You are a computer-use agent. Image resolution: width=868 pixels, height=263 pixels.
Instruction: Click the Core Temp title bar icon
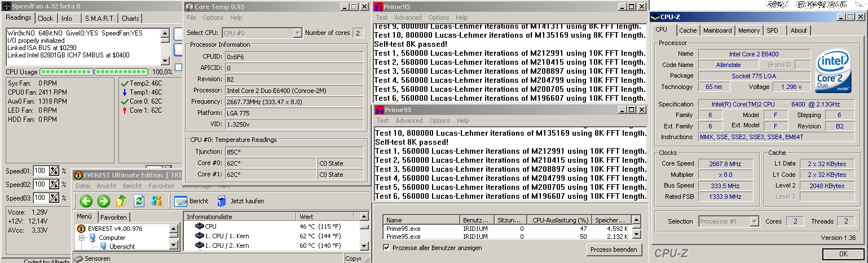click(190, 6)
